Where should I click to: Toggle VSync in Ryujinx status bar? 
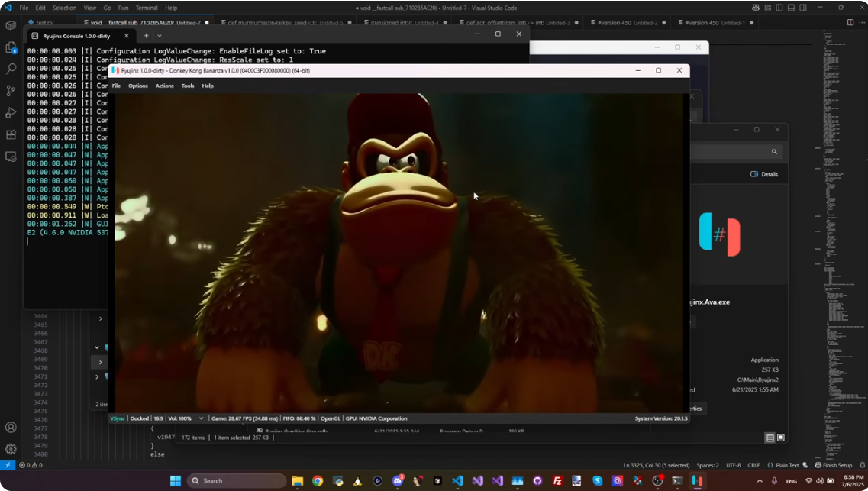pyautogui.click(x=118, y=418)
